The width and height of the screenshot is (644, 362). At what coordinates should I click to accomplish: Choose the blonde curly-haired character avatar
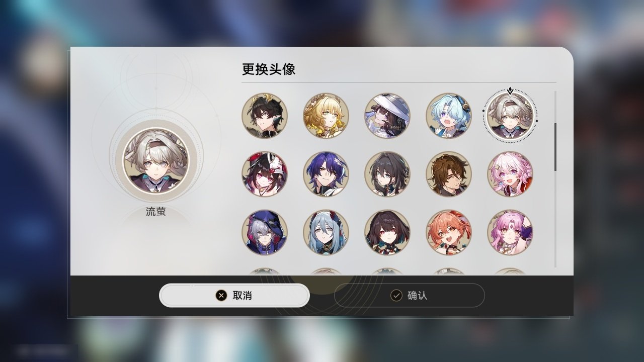point(326,116)
